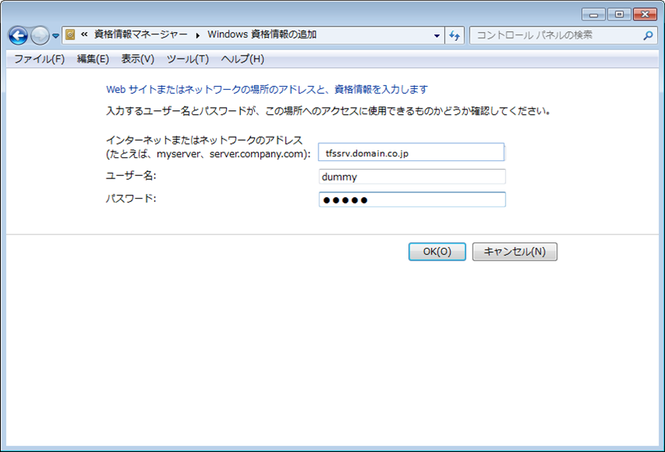The image size is (665, 452).
Task: Expand the arrow after 資格情報マネージャー breadcrumb
Action: (x=198, y=35)
